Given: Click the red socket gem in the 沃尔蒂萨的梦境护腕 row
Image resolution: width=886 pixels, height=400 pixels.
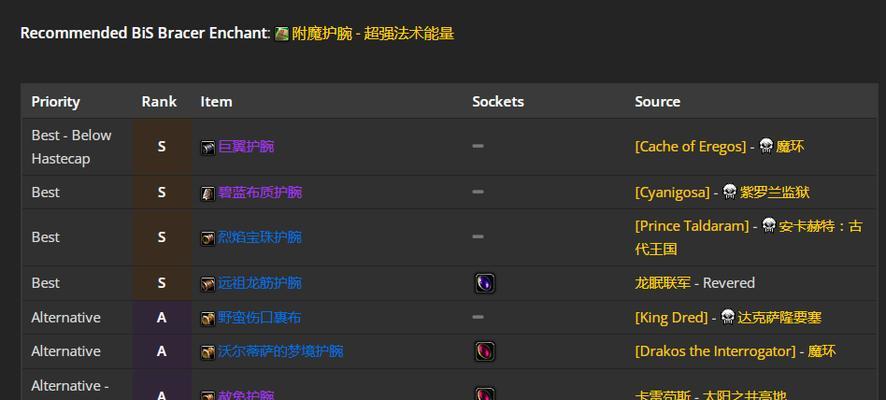Looking at the screenshot, I should [485, 351].
